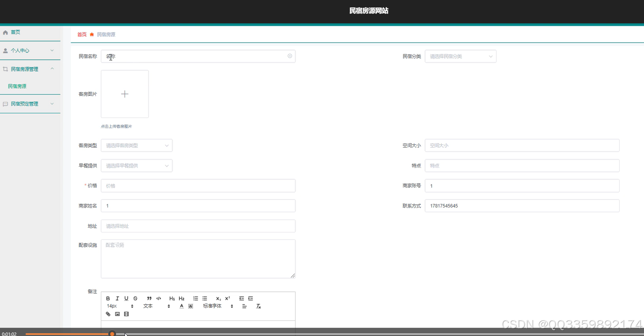Expand the 民宿预定管理 sidebar menu
The height and width of the screenshot is (336, 644).
coord(30,104)
